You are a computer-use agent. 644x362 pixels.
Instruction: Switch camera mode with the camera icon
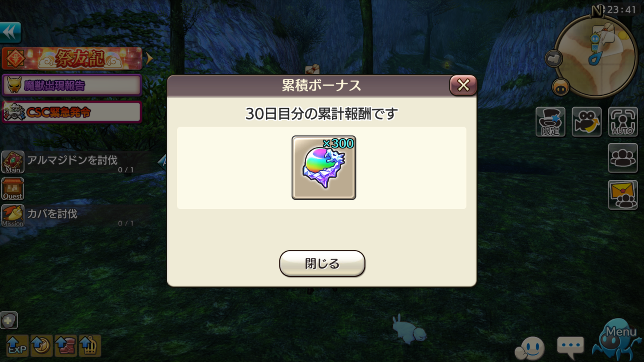[586, 122]
